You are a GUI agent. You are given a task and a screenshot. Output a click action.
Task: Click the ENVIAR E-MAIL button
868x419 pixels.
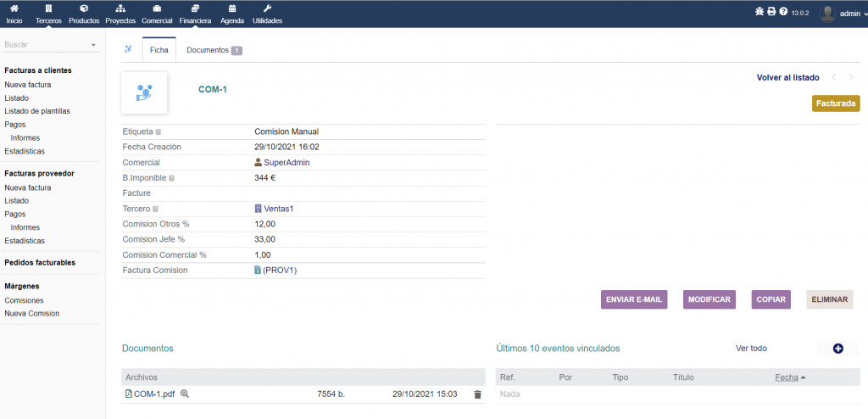(634, 299)
